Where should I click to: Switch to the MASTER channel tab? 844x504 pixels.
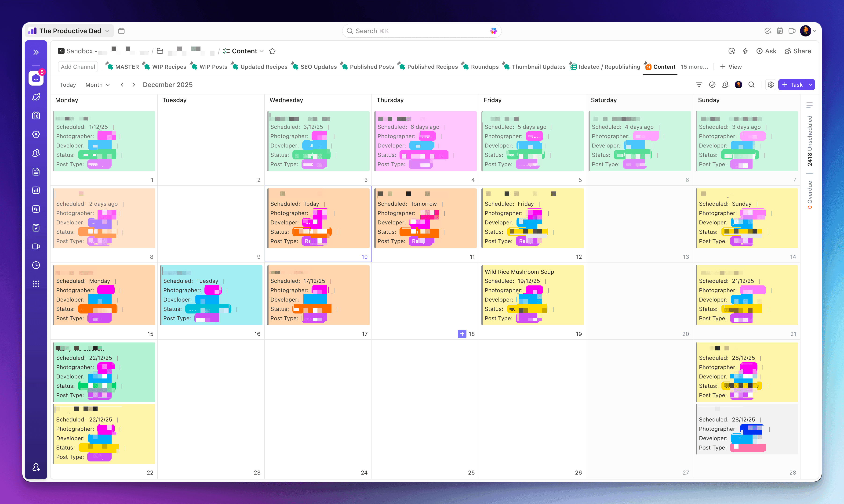pyautogui.click(x=126, y=67)
